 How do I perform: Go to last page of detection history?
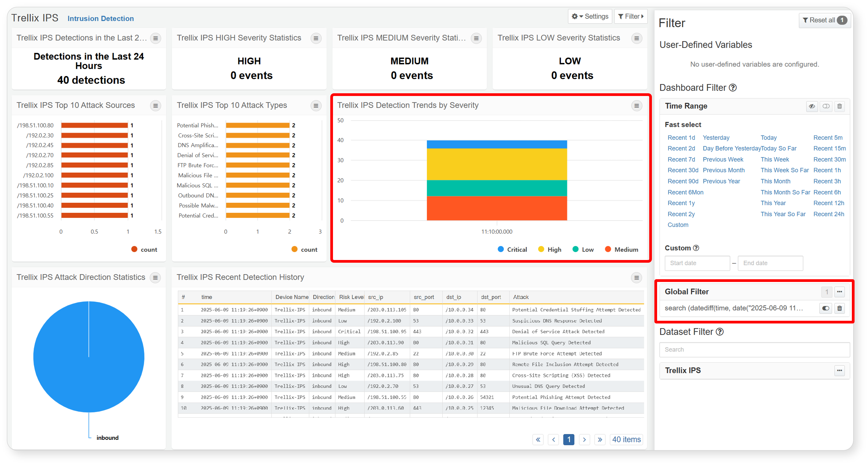click(x=600, y=440)
